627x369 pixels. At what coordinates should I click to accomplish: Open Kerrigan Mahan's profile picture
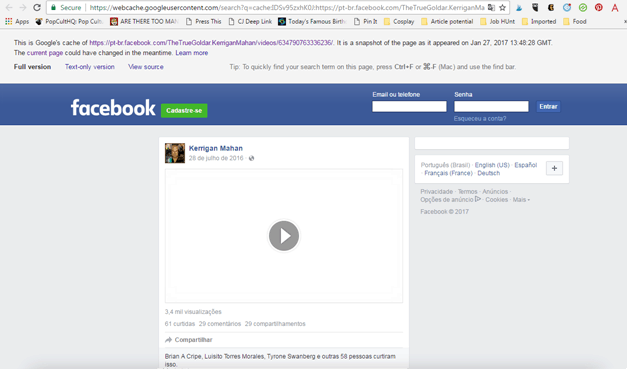tap(175, 153)
